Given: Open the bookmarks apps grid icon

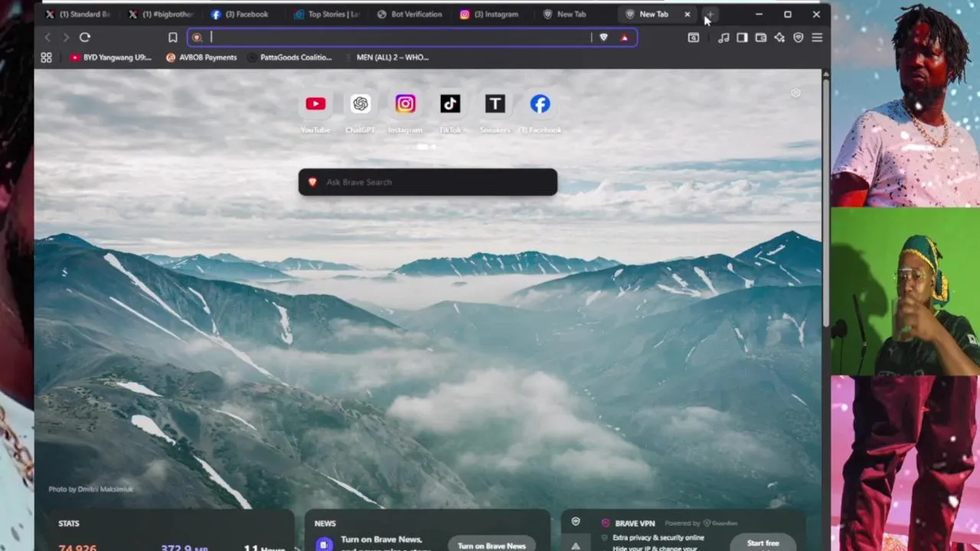Looking at the screenshot, I should click(46, 57).
